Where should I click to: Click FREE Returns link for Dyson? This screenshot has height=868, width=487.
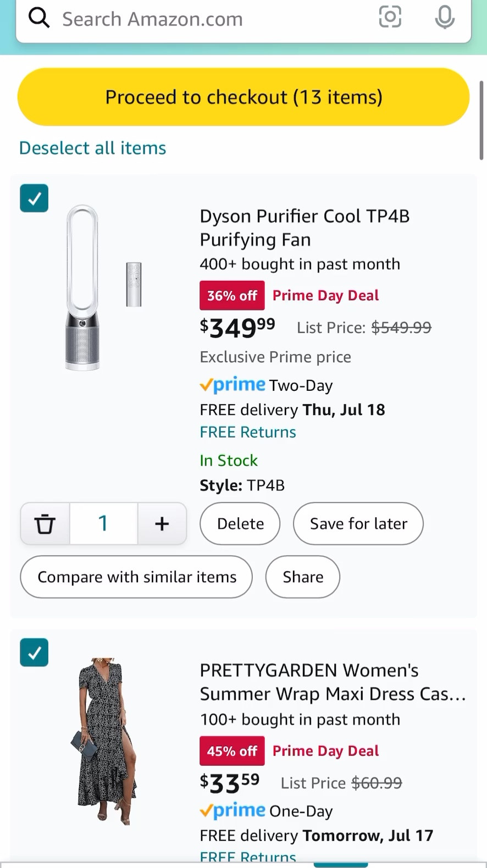click(248, 432)
